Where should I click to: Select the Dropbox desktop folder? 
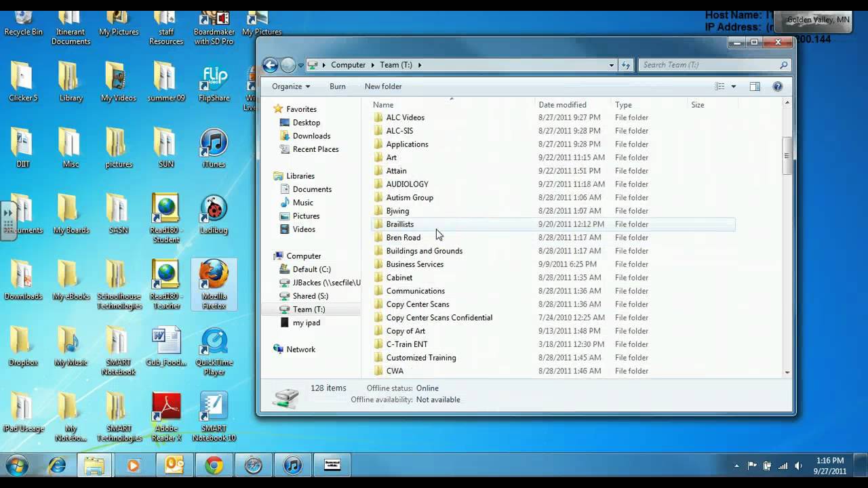23,347
